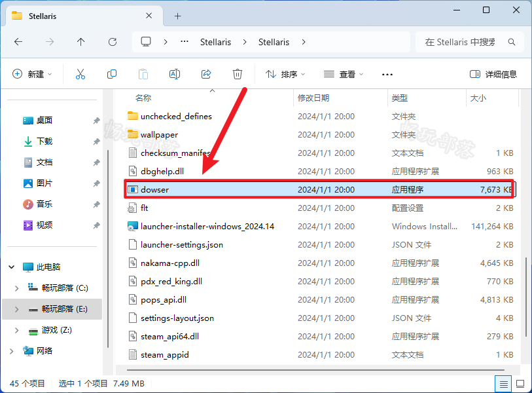Open 下载 in the sidebar
Screen dimensions: 532x393
[x=44, y=141]
